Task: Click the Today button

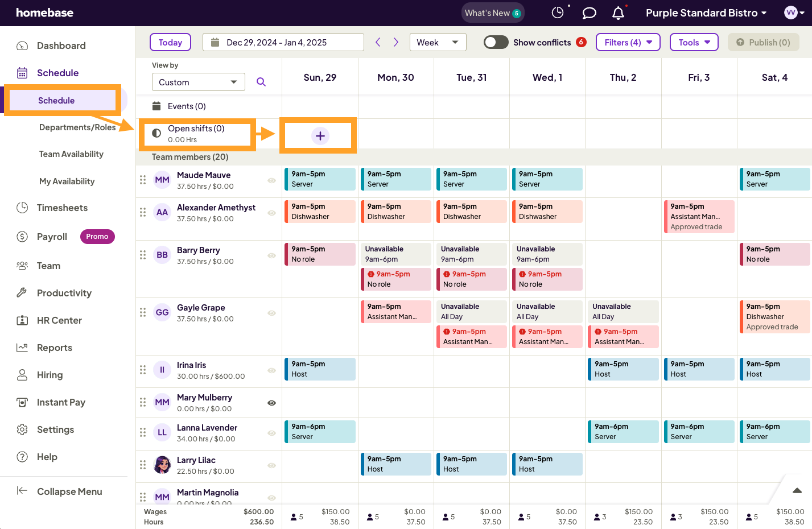Action: (x=170, y=42)
